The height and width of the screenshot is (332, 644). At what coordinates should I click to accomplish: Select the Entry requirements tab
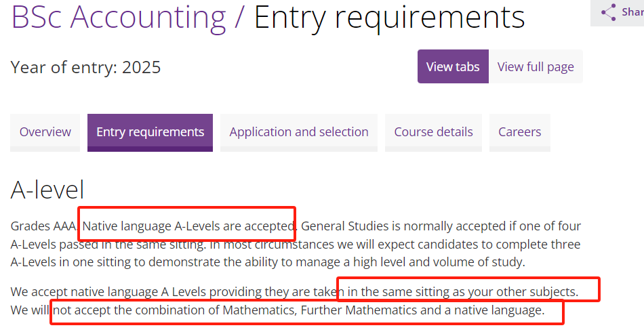[150, 133]
